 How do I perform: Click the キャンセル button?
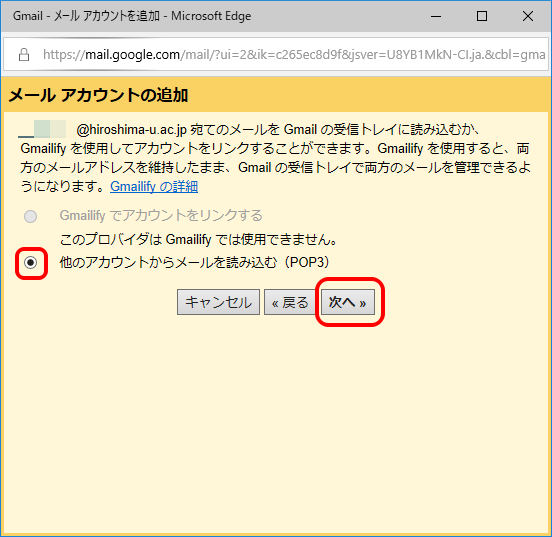[218, 302]
